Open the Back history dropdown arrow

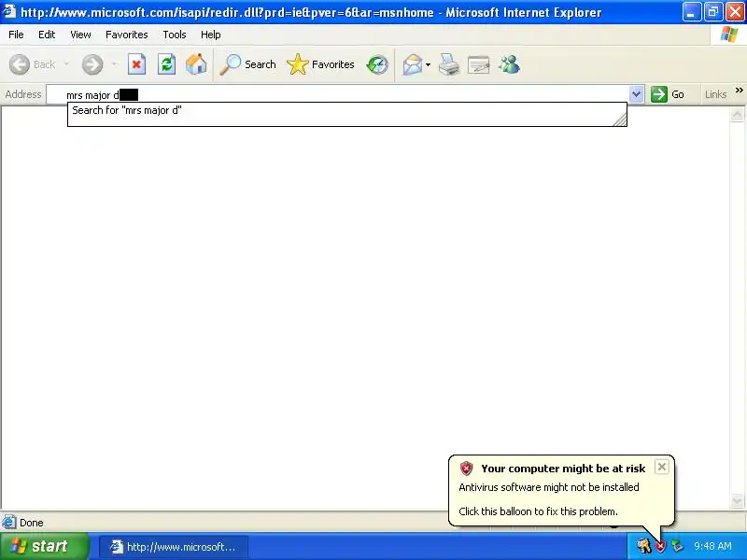click(x=66, y=64)
